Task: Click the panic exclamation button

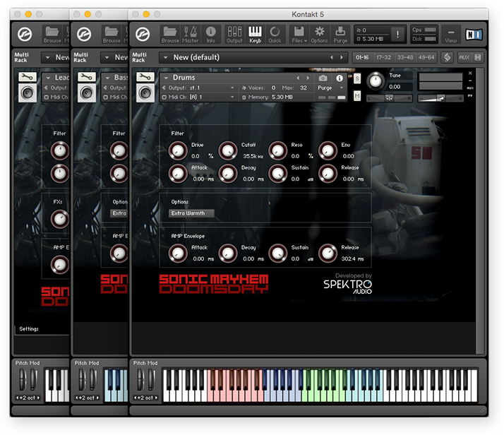Action: [397, 34]
